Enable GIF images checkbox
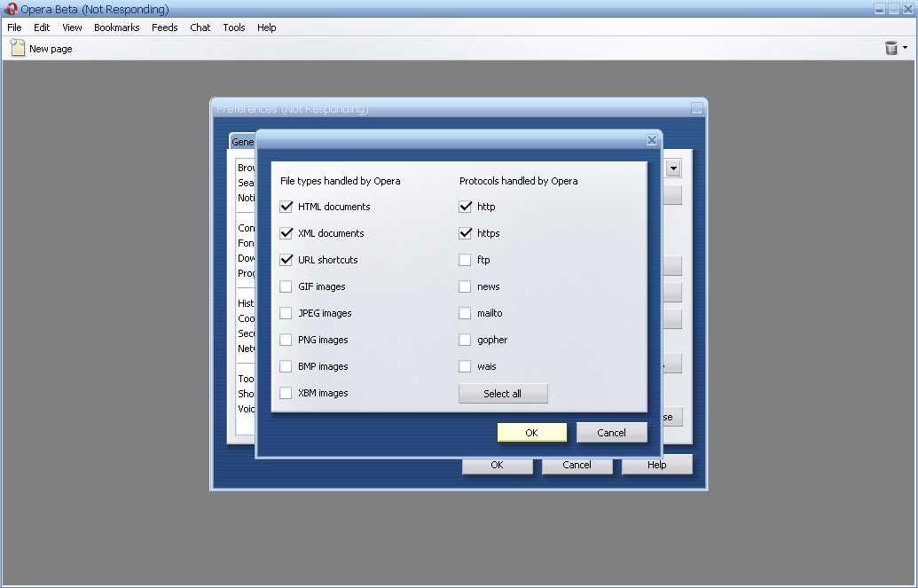This screenshot has width=918, height=588. [286, 286]
